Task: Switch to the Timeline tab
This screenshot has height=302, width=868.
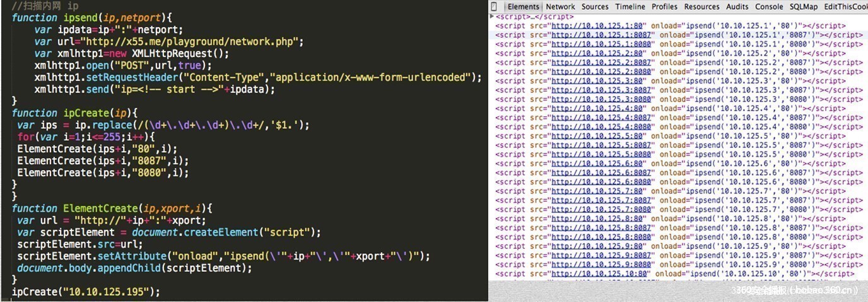Action: point(630,6)
